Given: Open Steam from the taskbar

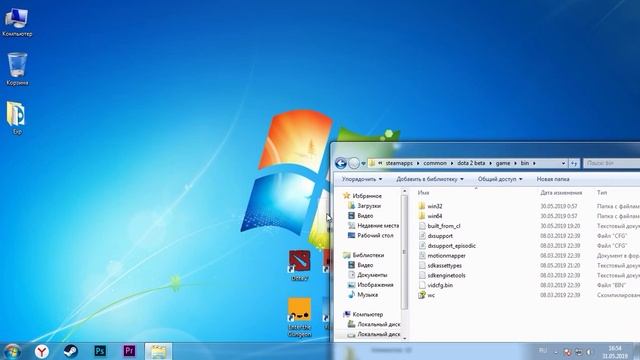Looking at the screenshot, I should click(x=71, y=351).
